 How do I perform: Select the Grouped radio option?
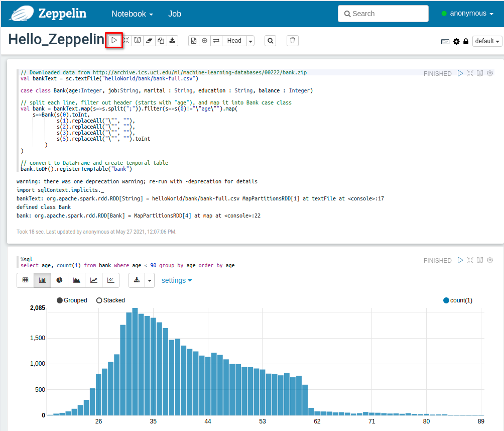point(60,300)
